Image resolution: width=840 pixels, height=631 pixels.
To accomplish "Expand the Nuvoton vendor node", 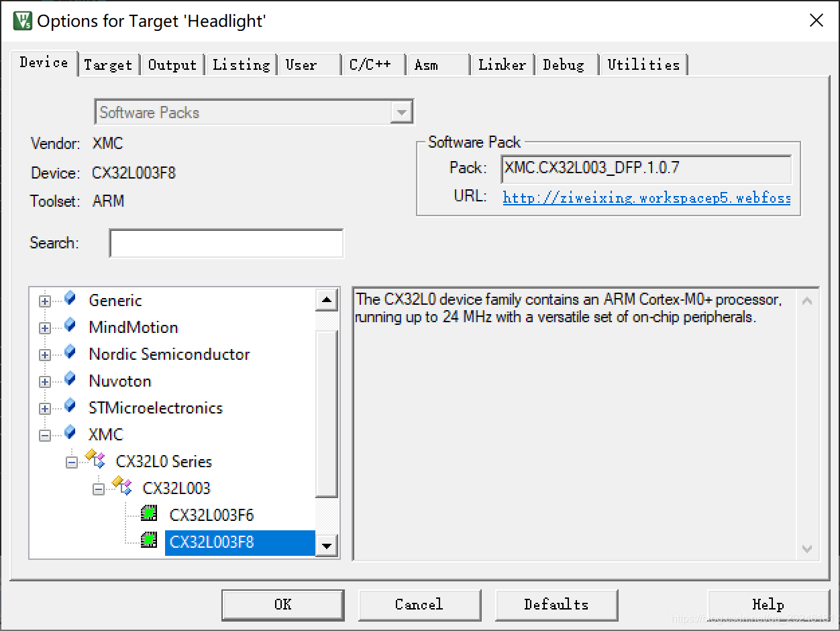I will click(45, 382).
